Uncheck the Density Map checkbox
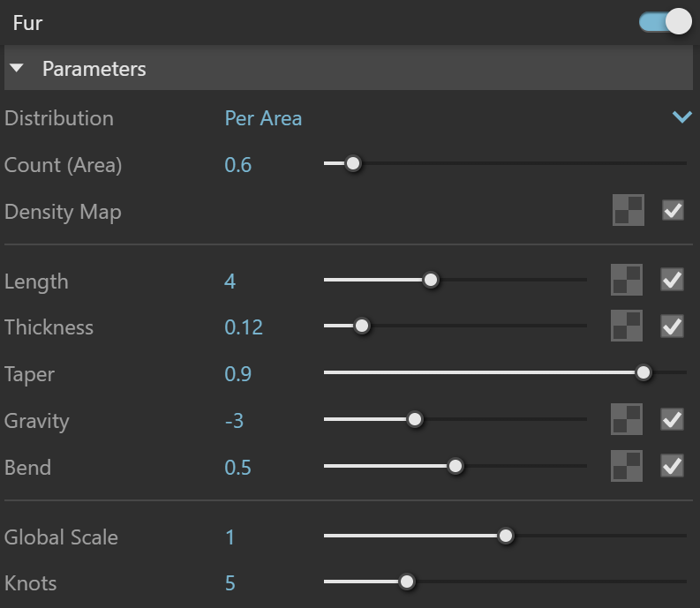 (673, 210)
